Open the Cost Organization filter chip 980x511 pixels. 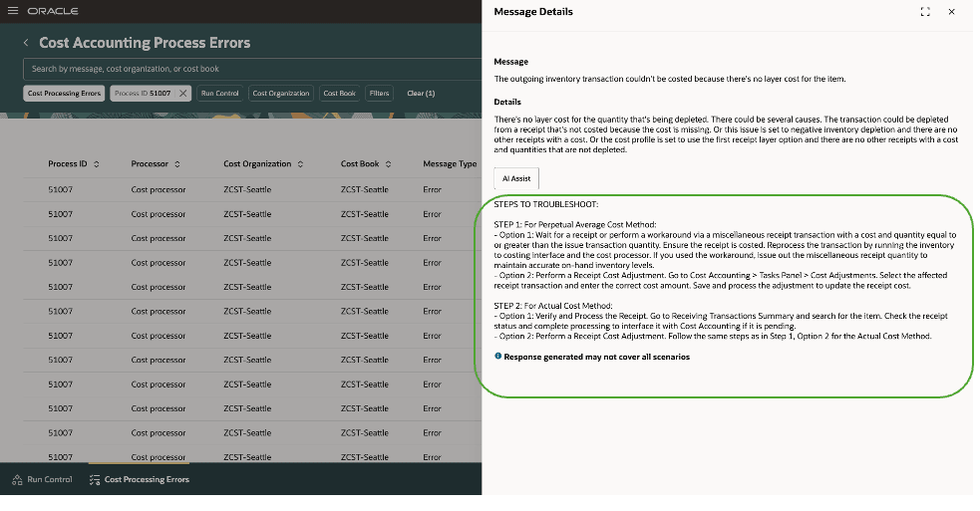tap(280, 93)
